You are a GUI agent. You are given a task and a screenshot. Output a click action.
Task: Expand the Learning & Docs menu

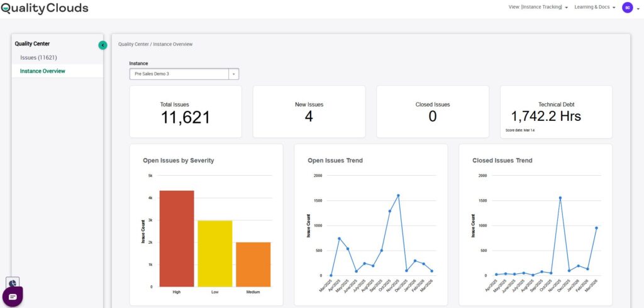tap(594, 8)
